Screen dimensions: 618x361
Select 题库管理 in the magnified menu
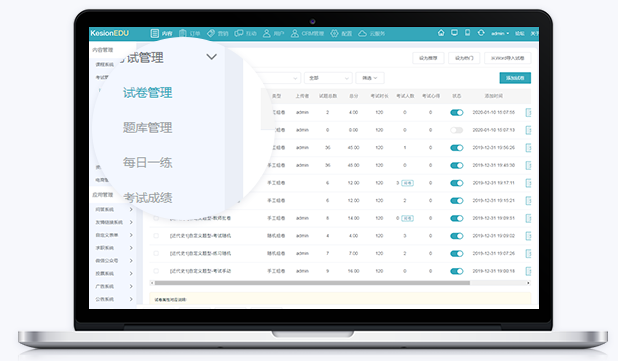[x=147, y=128]
